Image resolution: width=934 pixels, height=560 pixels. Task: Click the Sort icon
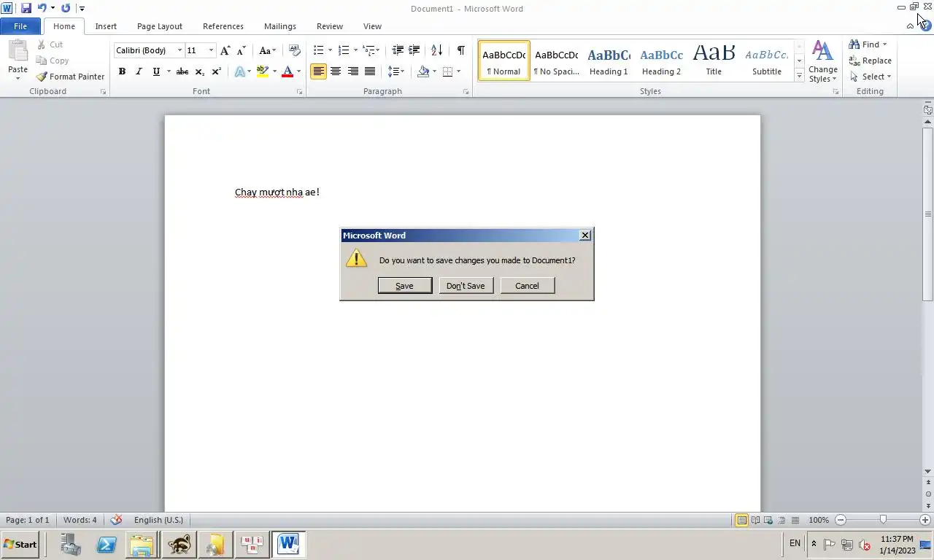[x=436, y=50]
